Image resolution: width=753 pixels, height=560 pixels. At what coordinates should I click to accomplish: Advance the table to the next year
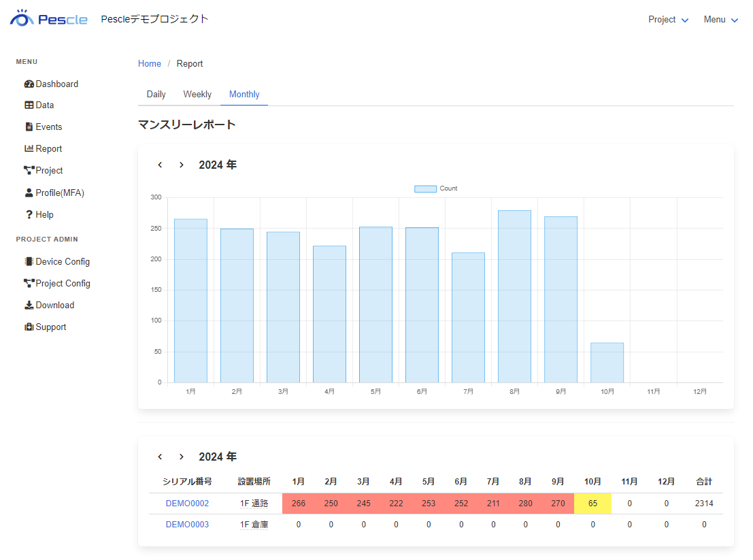coord(181,457)
